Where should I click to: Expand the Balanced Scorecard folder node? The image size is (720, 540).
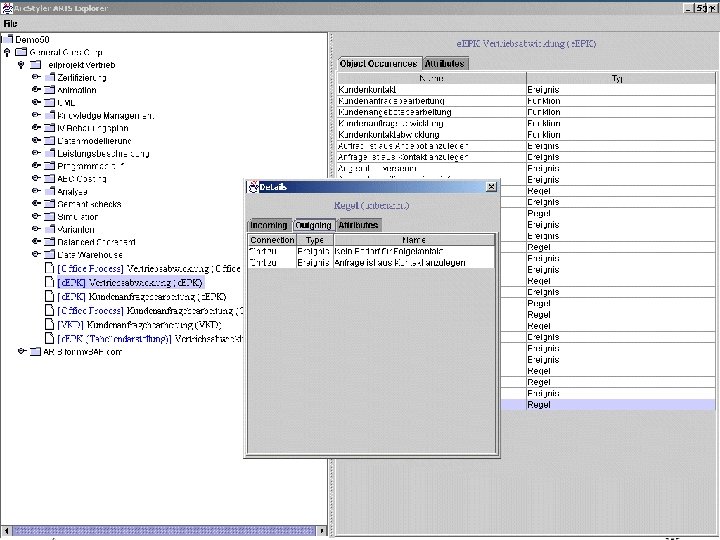(x=36, y=241)
